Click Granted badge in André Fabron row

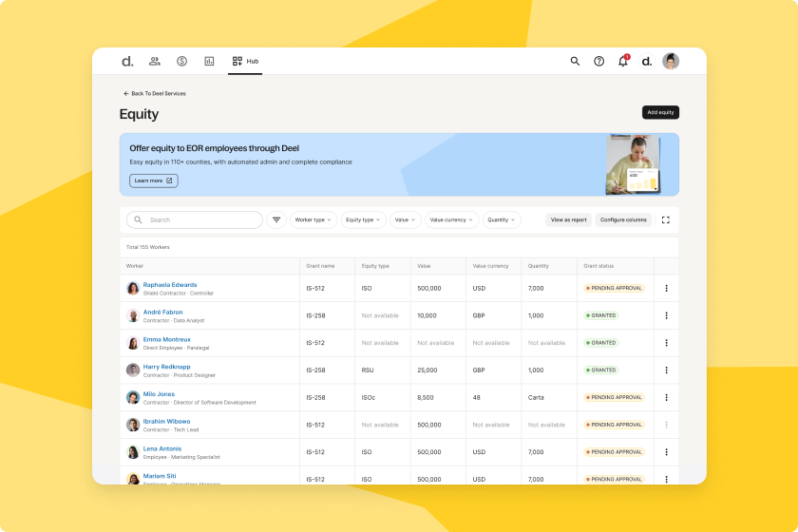(601, 315)
